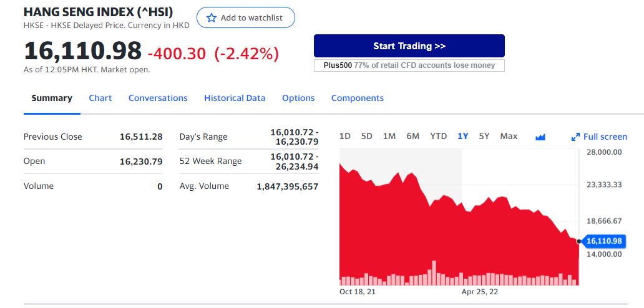Select the YTD chart range
This screenshot has height=308, width=644.
pos(438,136)
